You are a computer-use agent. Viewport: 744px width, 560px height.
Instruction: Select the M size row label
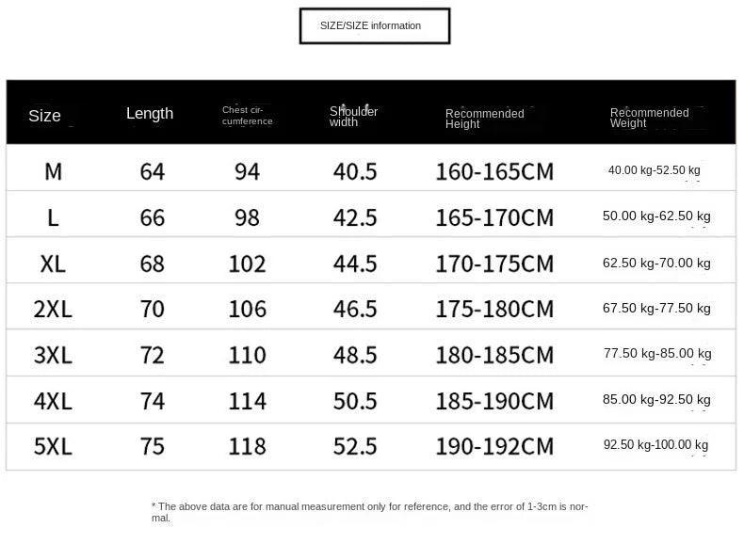click(53, 171)
